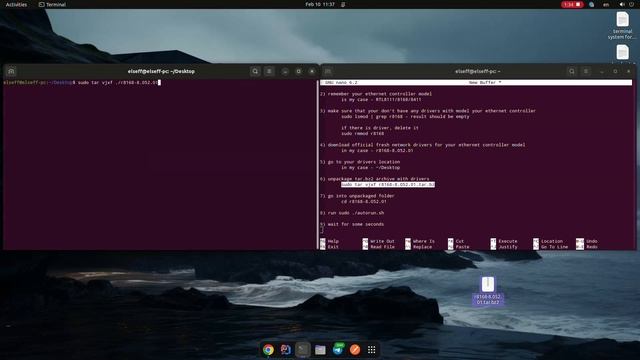The width and height of the screenshot is (640, 360).
Task: Click the 'RTL8111/8168/8411' line in nano
Action: point(381,100)
